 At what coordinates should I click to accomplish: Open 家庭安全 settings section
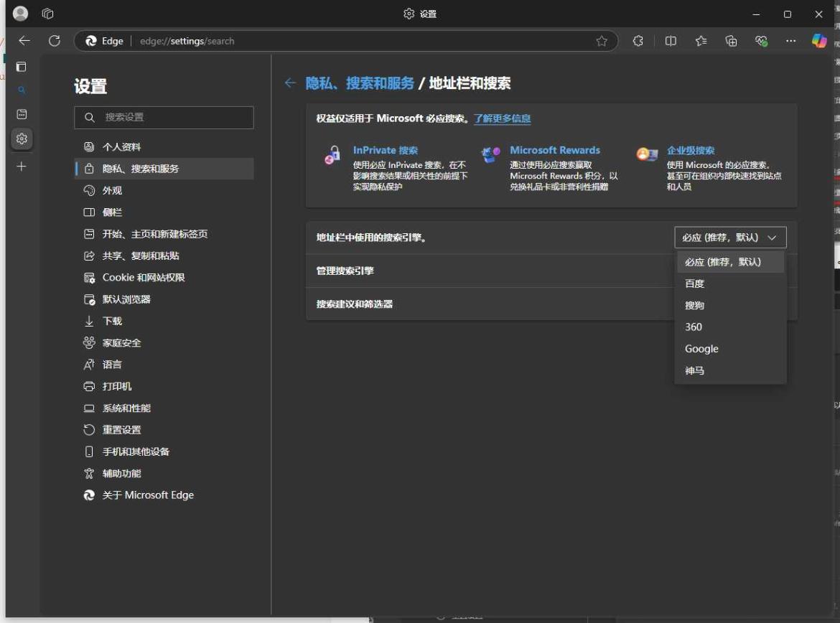pyautogui.click(x=164, y=343)
